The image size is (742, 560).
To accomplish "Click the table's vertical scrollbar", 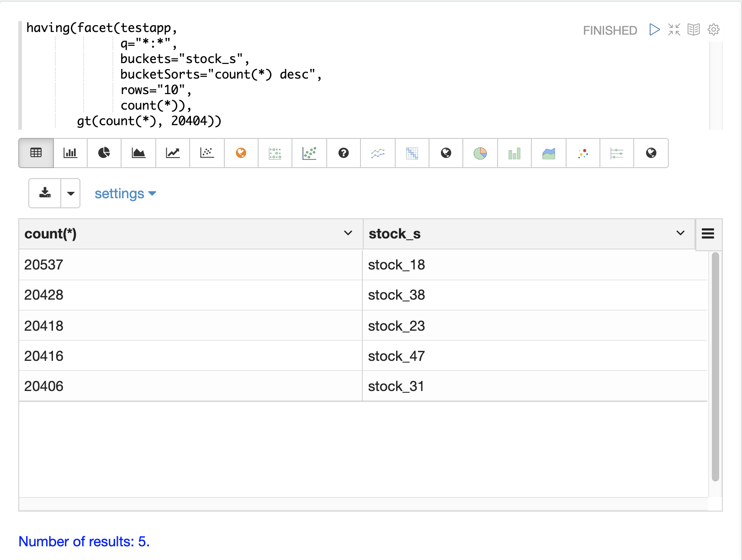I will click(715, 365).
